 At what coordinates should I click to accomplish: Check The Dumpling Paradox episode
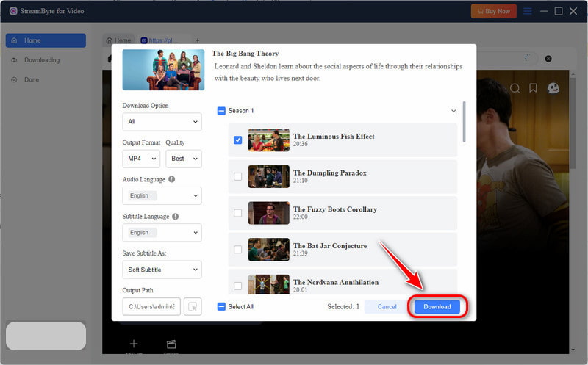(x=237, y=176)
